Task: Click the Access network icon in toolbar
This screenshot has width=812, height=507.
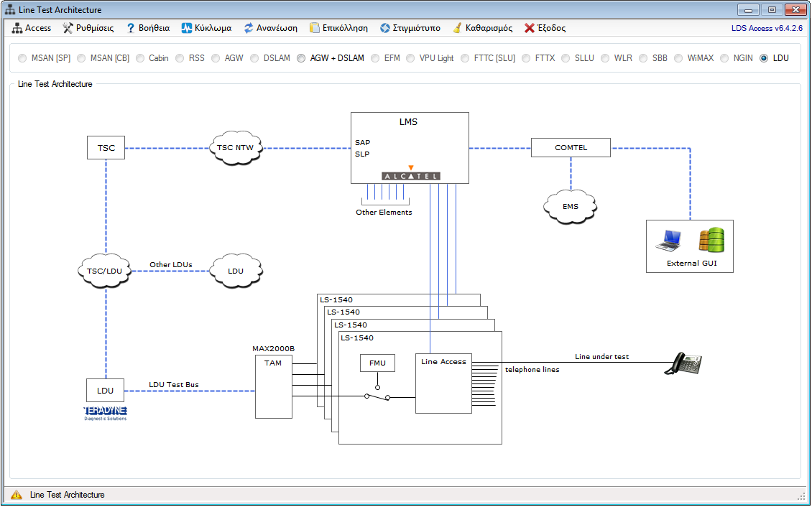Action: point(18,28)
